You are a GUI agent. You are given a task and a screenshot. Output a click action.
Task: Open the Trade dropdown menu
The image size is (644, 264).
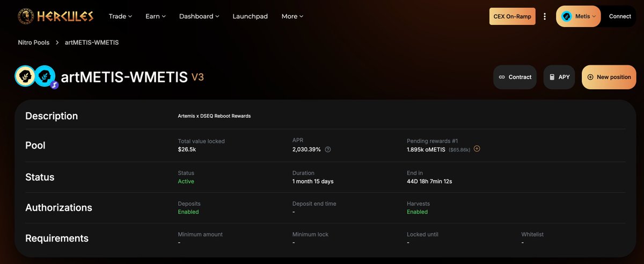click(x=120, y=16)
